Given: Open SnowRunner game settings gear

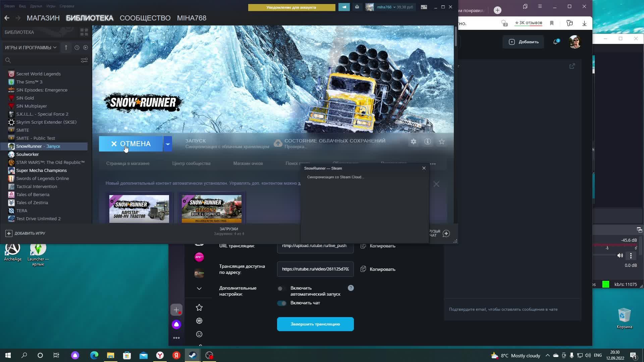Looking at the screenshot, I should (x=413, y=142).
